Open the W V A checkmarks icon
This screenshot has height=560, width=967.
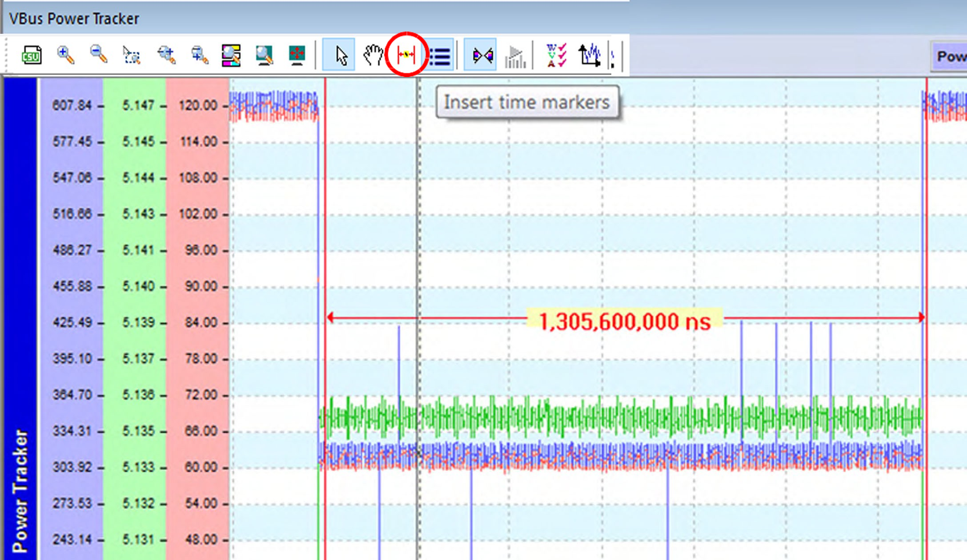coord(556,55)
